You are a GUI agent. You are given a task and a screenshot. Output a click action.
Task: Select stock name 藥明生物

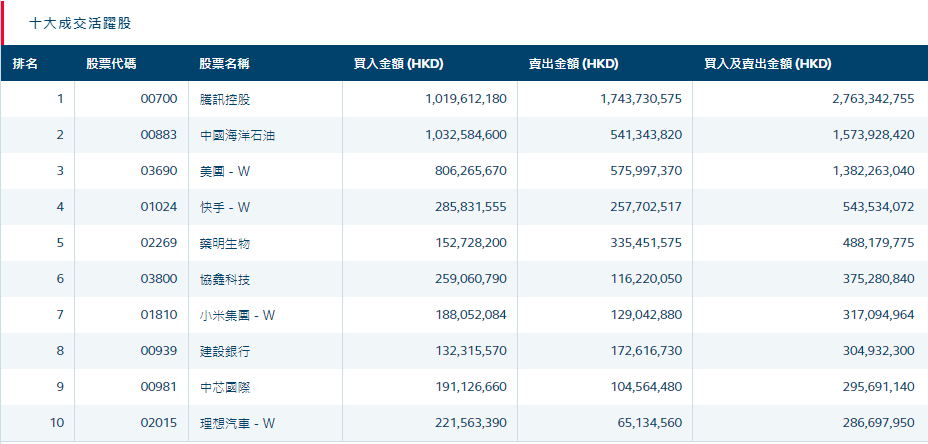[x=225, y=243]
